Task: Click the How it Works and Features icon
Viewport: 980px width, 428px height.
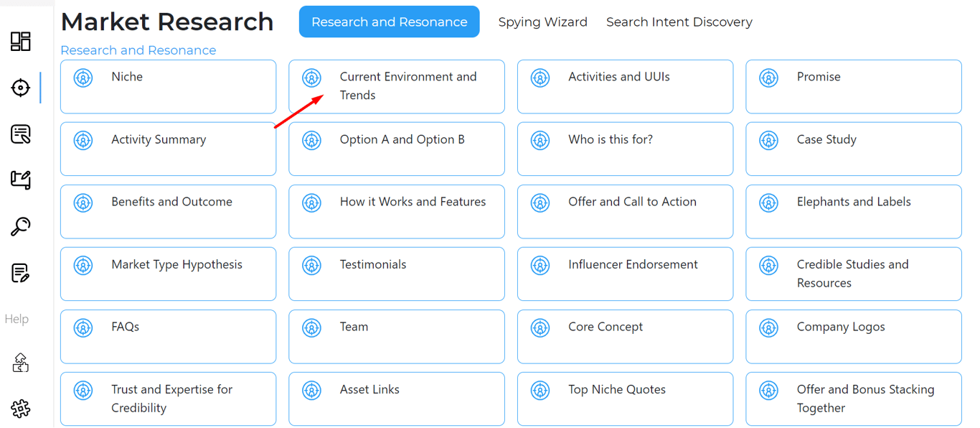Action: tap(312, 203)
